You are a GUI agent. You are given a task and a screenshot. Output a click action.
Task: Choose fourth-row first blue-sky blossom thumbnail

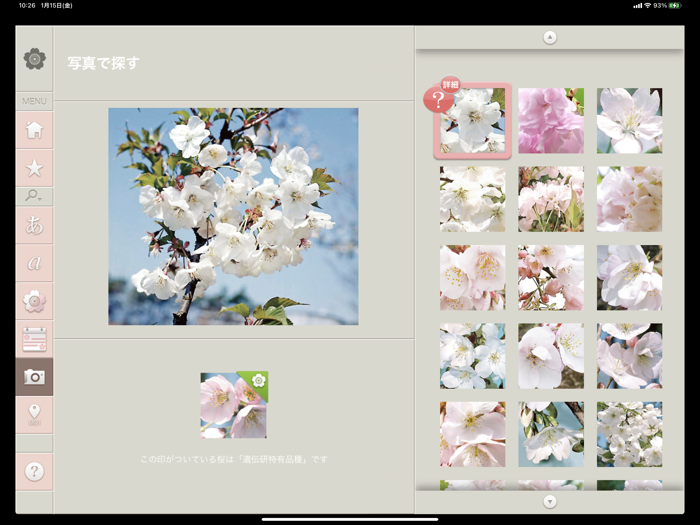coord(472,356)
